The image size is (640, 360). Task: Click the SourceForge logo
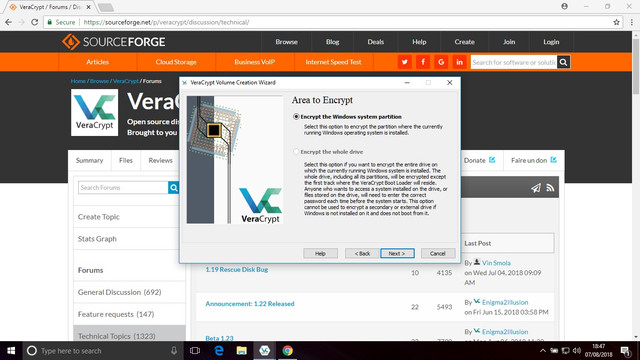point(113,42)
